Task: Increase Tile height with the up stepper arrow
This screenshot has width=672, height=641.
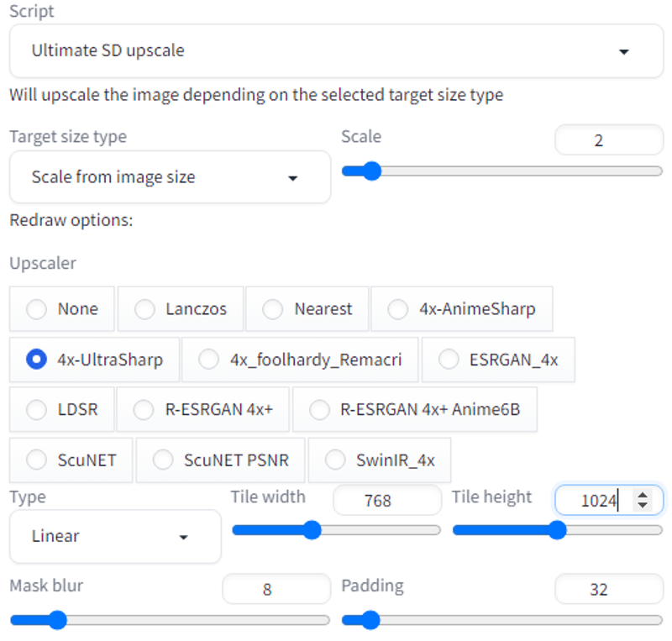Action: 643,495
